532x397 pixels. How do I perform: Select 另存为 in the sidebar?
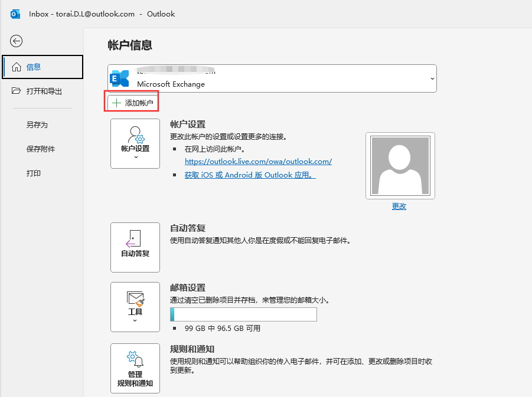[x=37, y=124]
